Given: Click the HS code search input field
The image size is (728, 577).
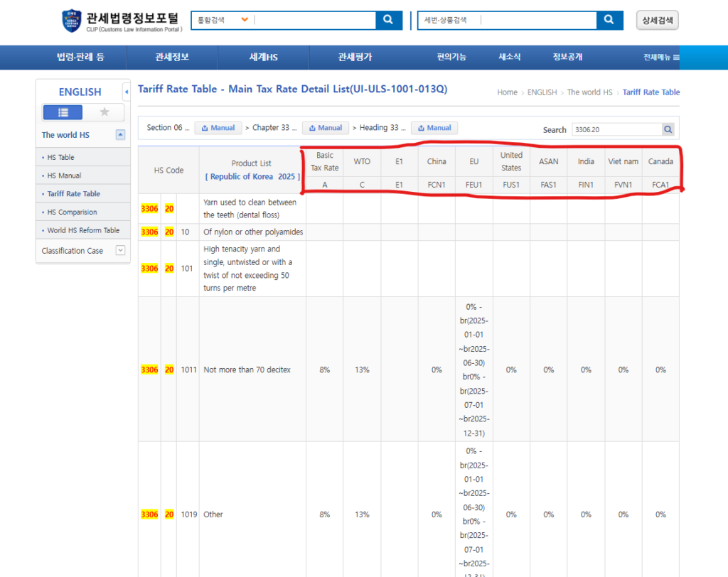Looking at the screenshot, I should coord(616,129).
